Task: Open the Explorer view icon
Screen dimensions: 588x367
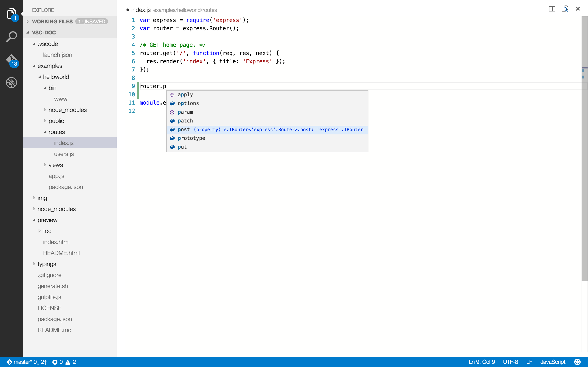Action: [11, 14]
